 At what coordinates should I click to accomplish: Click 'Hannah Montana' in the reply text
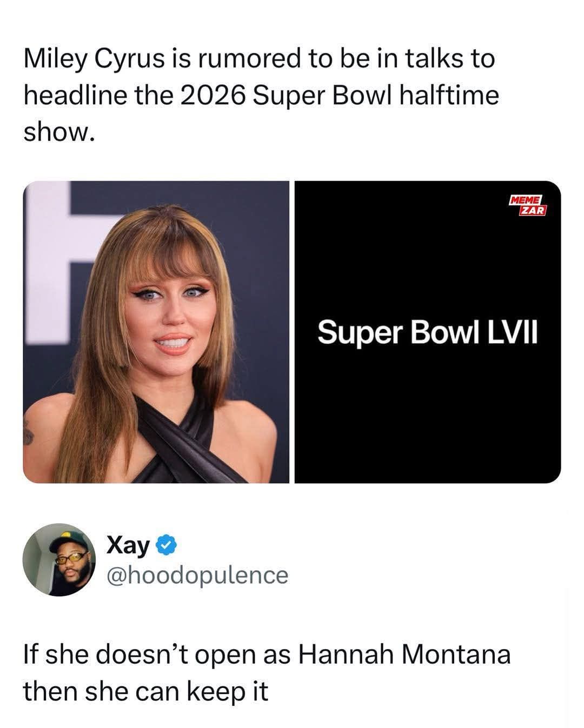click(403, 654)
